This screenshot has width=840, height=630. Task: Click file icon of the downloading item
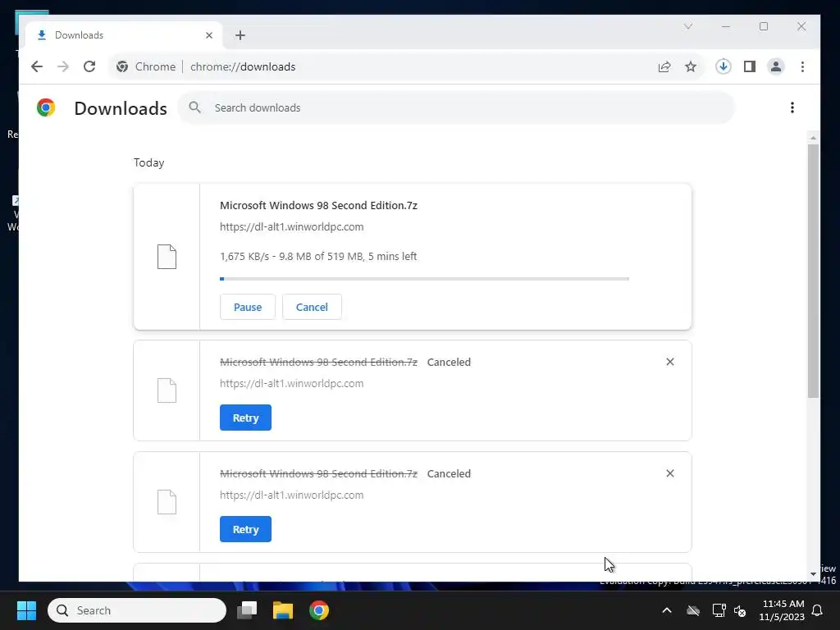point(167,257)
